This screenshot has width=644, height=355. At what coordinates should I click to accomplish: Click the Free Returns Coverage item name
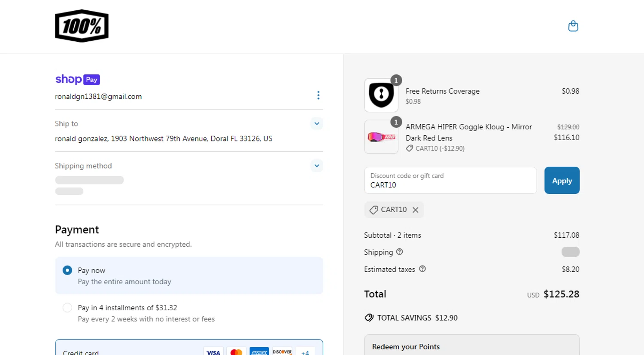click(x=443, y=91)
